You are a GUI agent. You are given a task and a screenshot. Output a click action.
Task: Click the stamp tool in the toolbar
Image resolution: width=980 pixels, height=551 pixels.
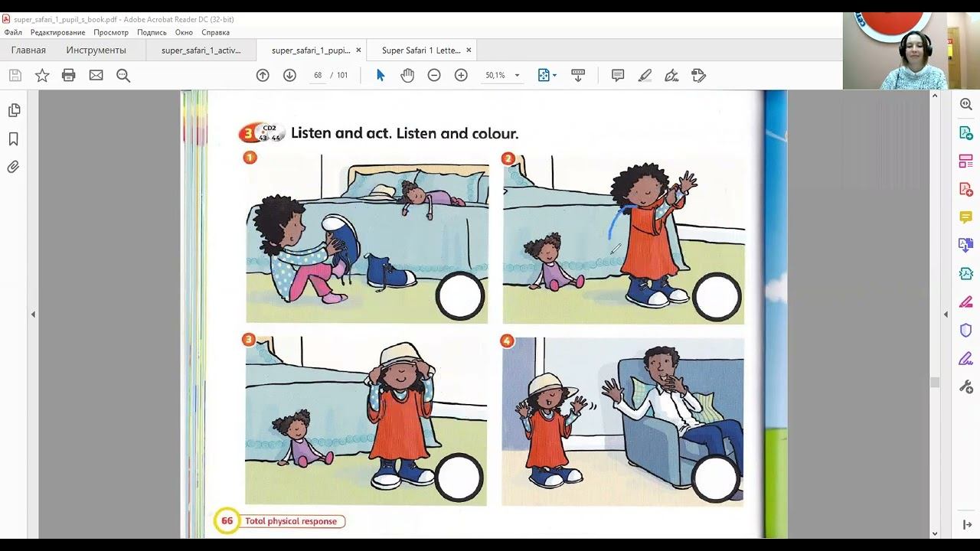point(698,75)
